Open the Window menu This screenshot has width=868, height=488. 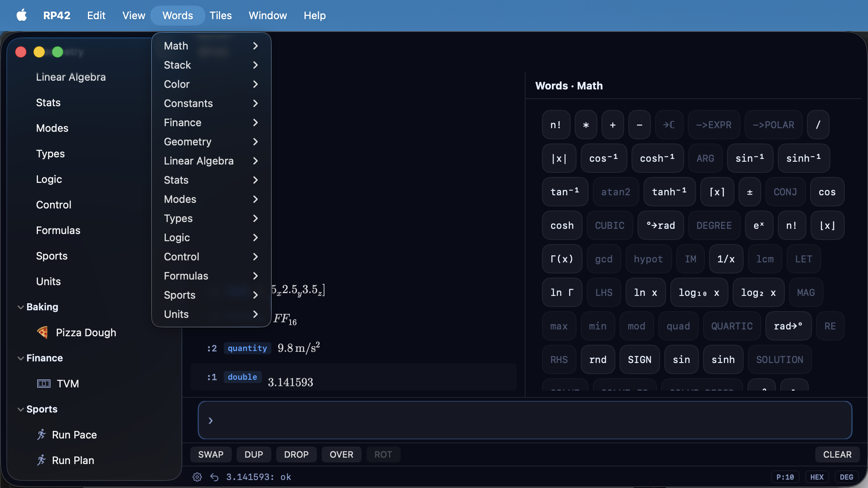coord(268,16)
